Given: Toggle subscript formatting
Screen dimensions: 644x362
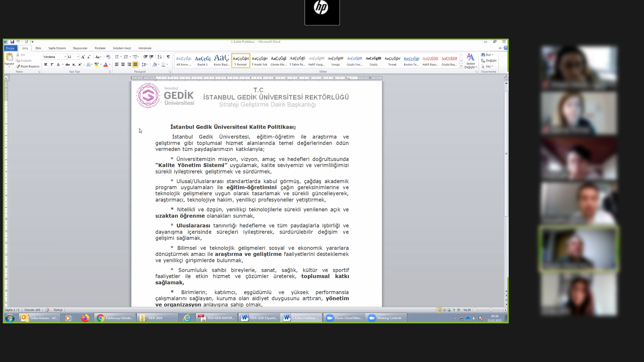Looking at the screenshot, I should click(x=74, y=65).
